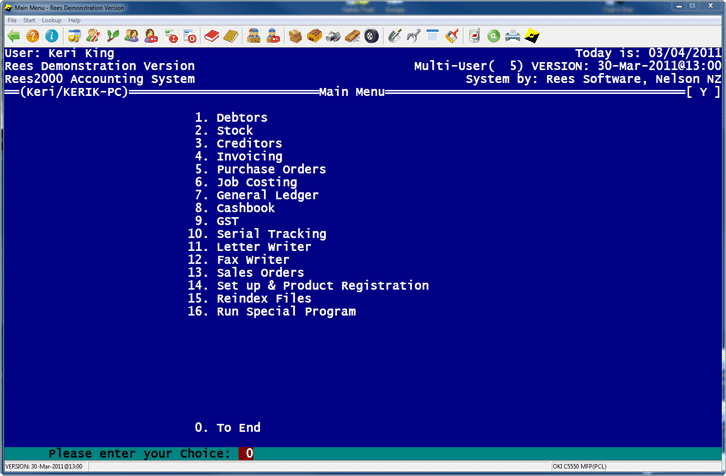The image size is (726, 476).
Task: Click the red book icon in toolbar
Action: (211, 36)
